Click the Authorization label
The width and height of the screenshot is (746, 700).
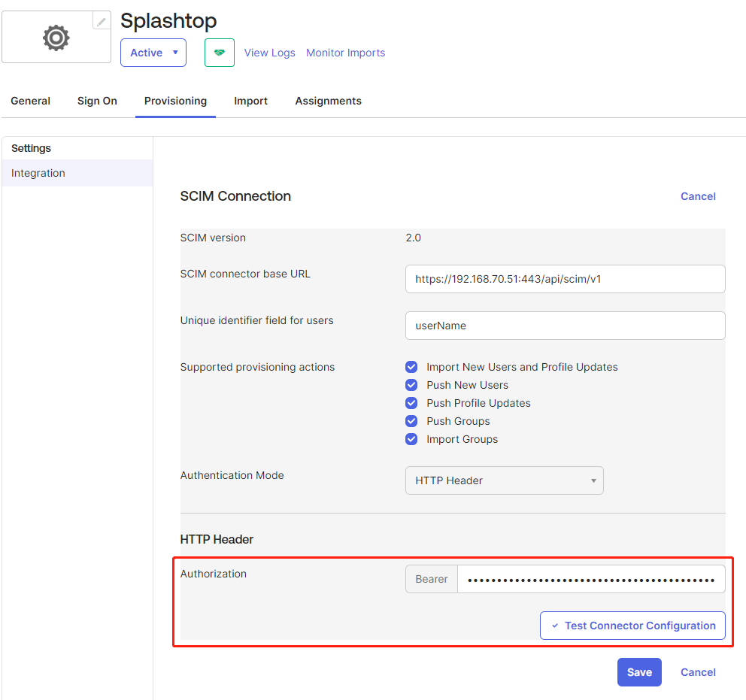pyautogui.click(x=213, y=574)
